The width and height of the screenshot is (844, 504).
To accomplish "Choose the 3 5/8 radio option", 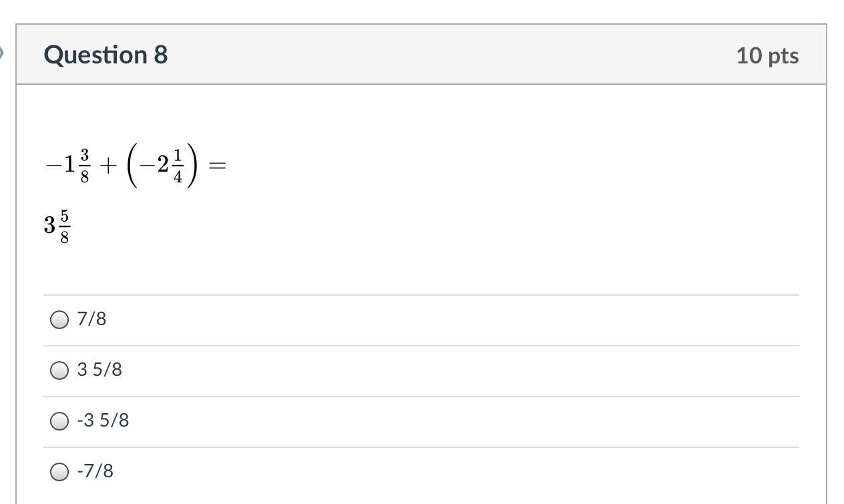I will click(x=59, y=370).
